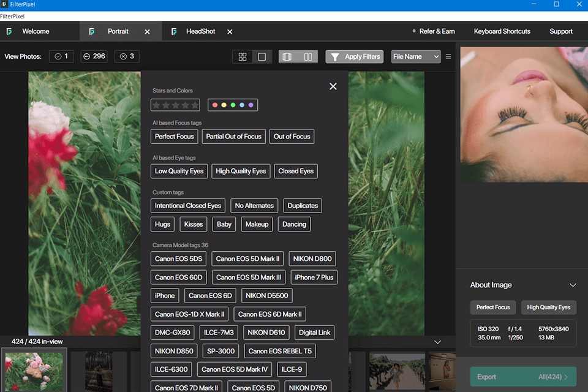Close the HeadShot tab
Image resolution: width=588 pixels, height=392 pixels.
(230, 32)
